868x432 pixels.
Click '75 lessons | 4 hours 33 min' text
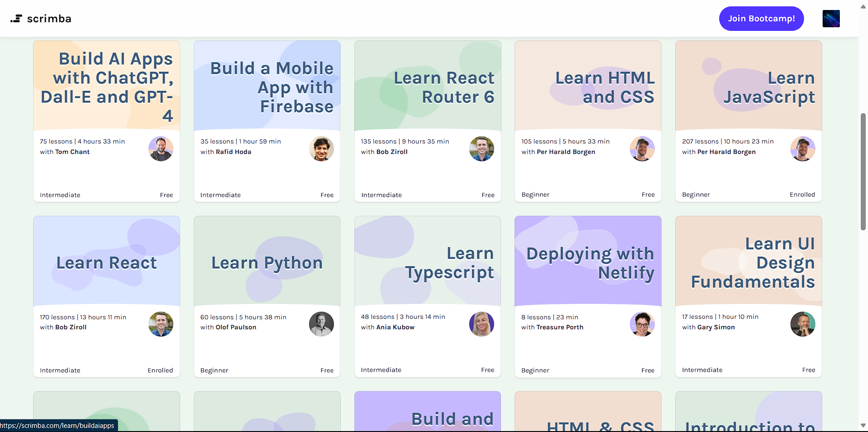82,141
